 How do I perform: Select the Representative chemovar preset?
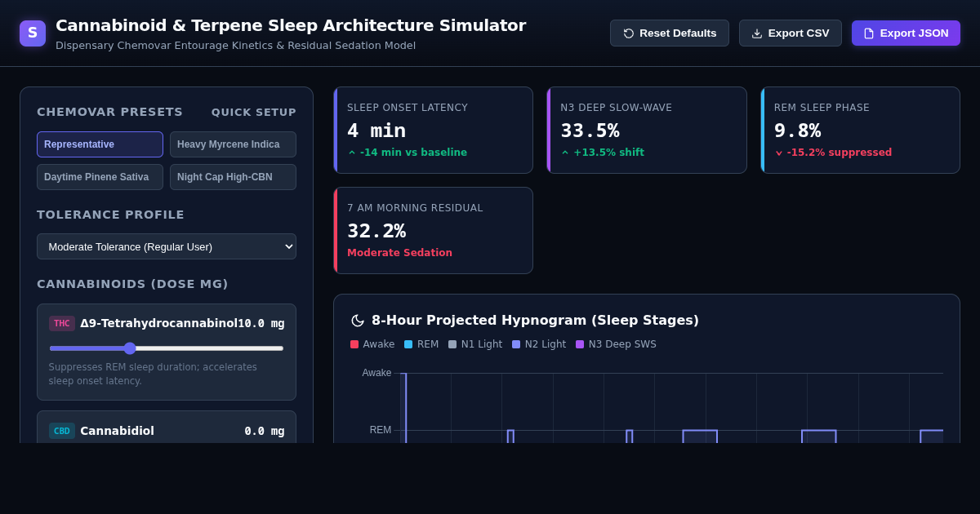pyautogui.click(x=100, y=144)
